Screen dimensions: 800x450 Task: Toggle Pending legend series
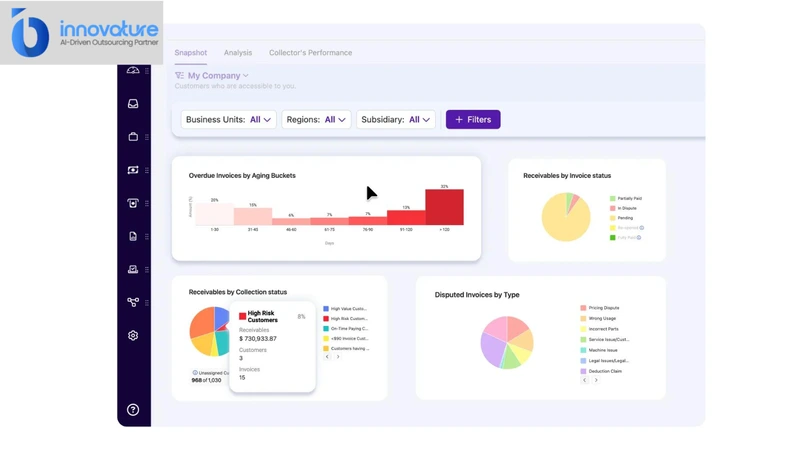pyautogui.click(x=621, y=218)
